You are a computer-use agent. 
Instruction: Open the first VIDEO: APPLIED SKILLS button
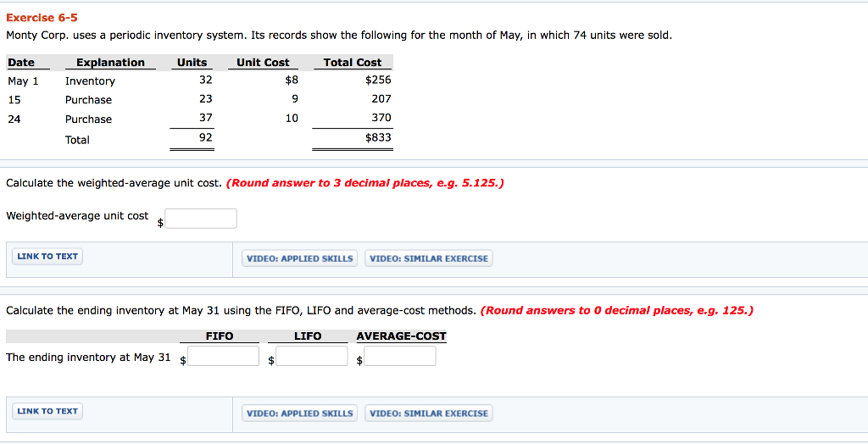[x=299, y=258]
